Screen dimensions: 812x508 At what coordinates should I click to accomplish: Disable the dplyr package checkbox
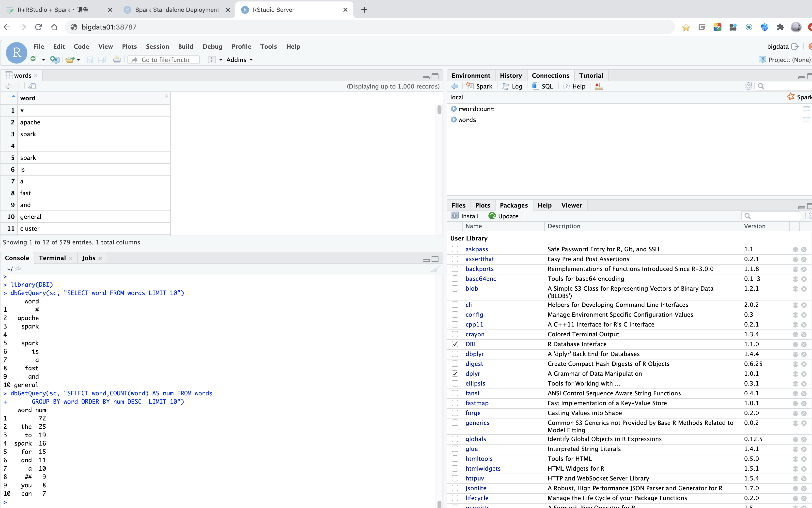455,374
